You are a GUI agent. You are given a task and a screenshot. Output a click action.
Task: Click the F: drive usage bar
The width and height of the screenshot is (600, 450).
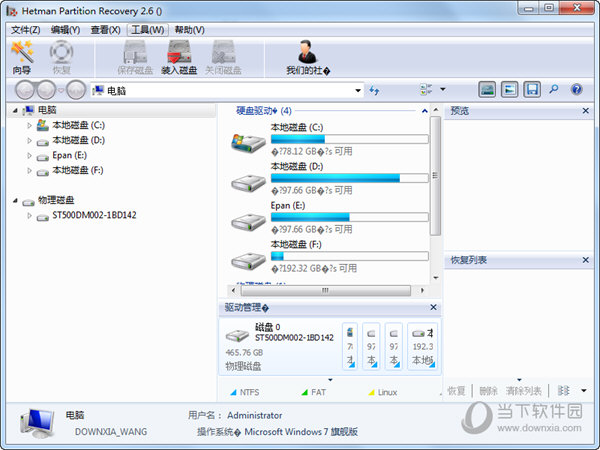[349, 256]
